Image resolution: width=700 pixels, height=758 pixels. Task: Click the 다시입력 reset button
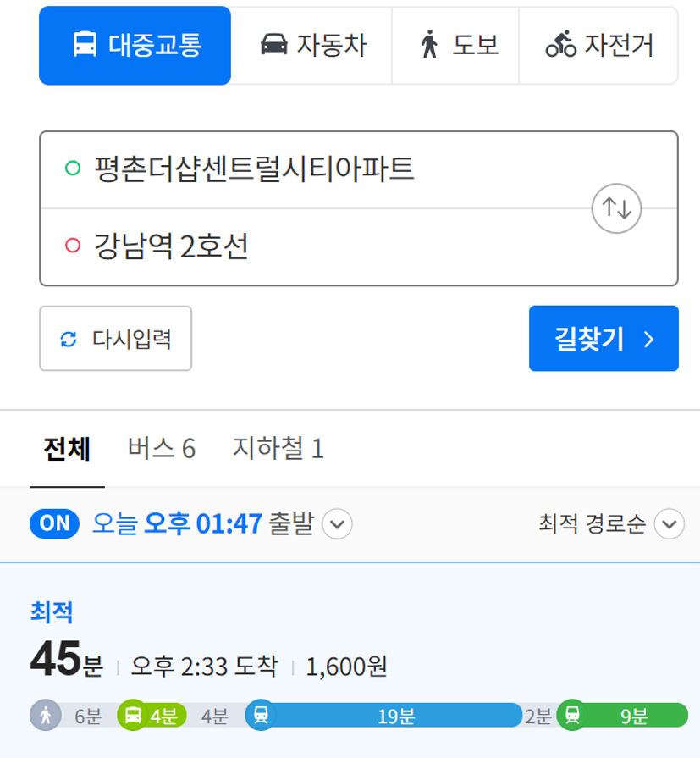[115, 339]
